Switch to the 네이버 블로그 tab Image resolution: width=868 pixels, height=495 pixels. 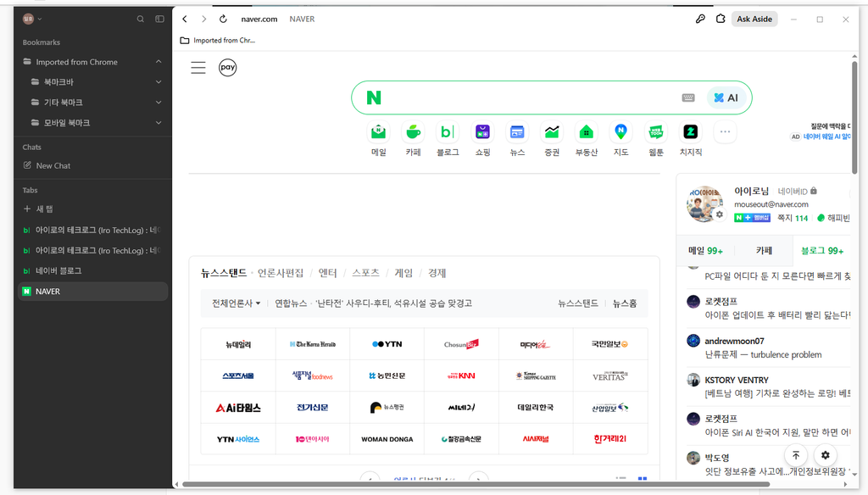pyautogui.click(x=92, y=270)
